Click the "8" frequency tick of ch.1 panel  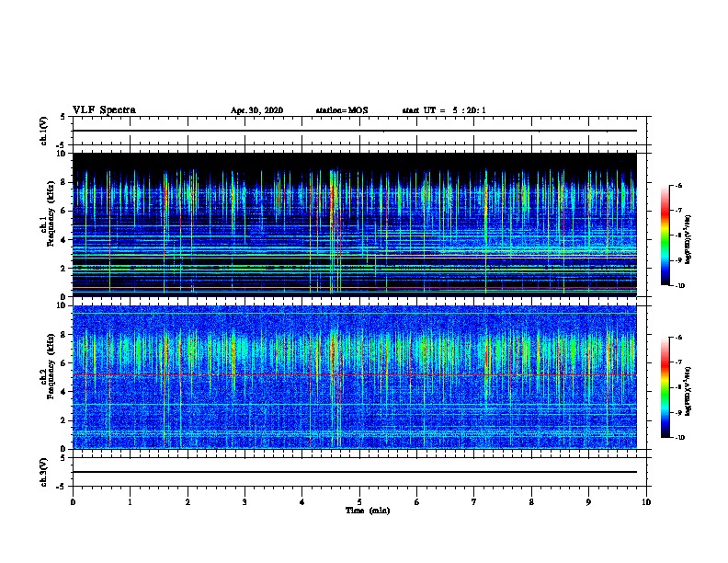tap(63, 182)
